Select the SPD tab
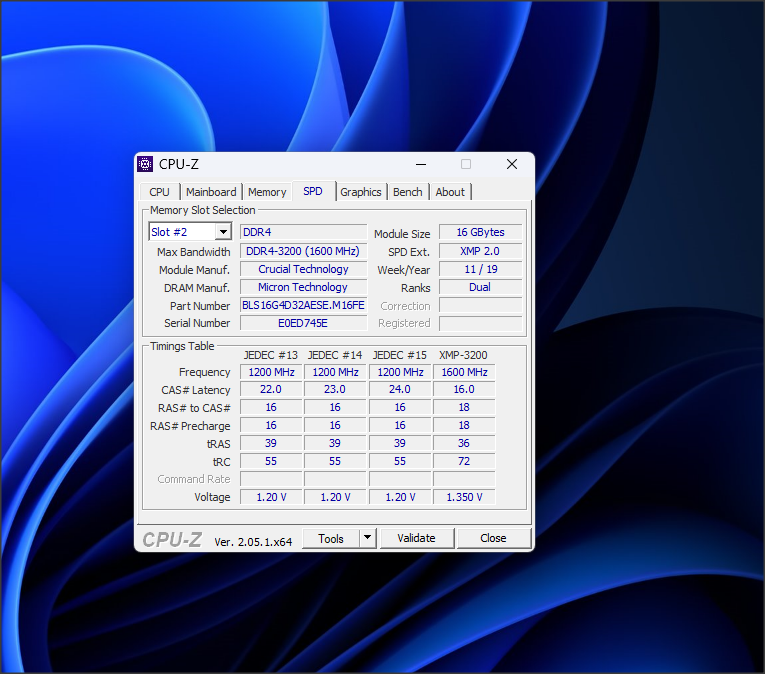765x674 pixels. click(313, 191)
